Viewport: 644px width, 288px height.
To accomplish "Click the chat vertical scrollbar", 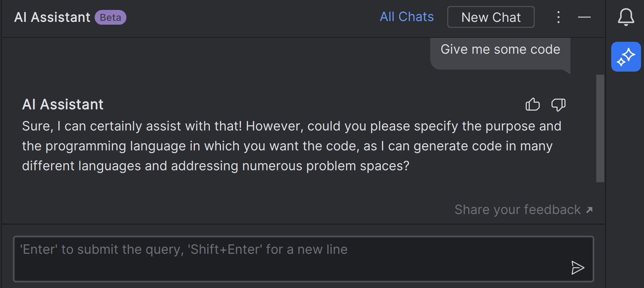I will click(600, 128).
